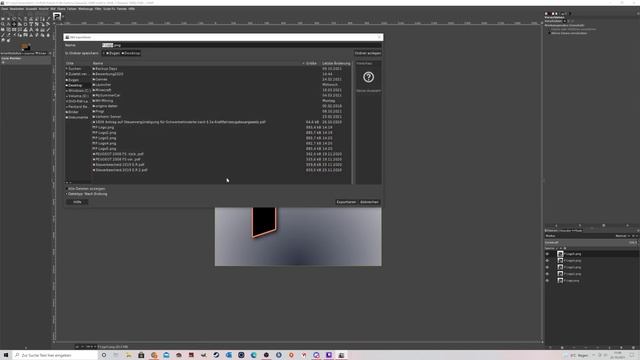Click the open image thumbnail tab above canvas
This screenshot has height=360, width=640.
[57, 17]
